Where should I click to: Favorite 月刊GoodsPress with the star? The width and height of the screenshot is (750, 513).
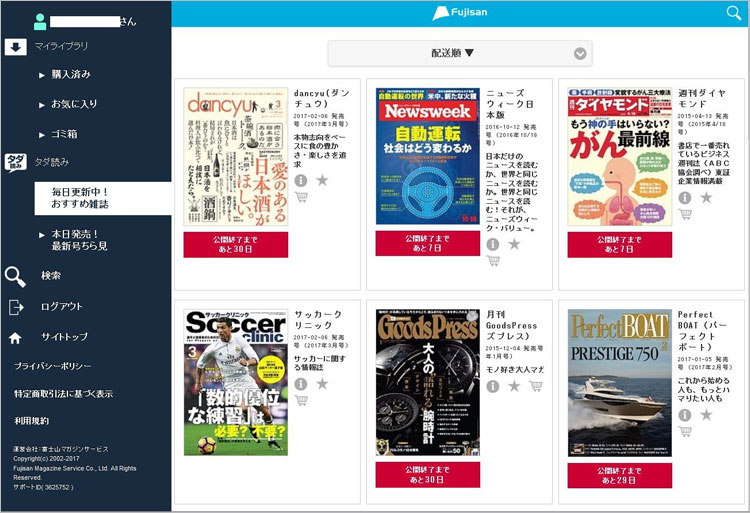pos(514,386)
